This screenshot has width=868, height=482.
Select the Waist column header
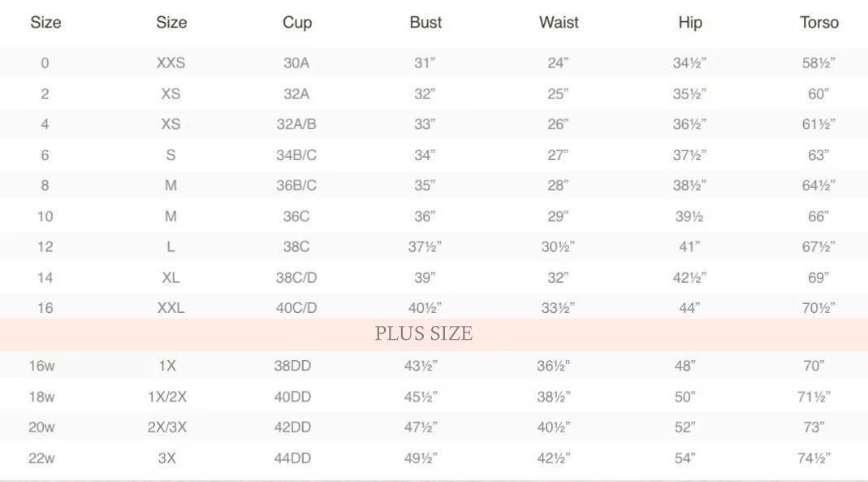click(x=559, y=23)
